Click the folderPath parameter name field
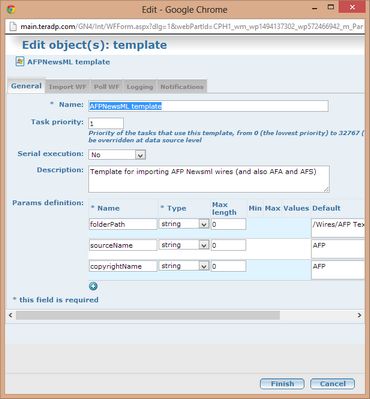Screen dimensions: 370x399 click(123, 224)
